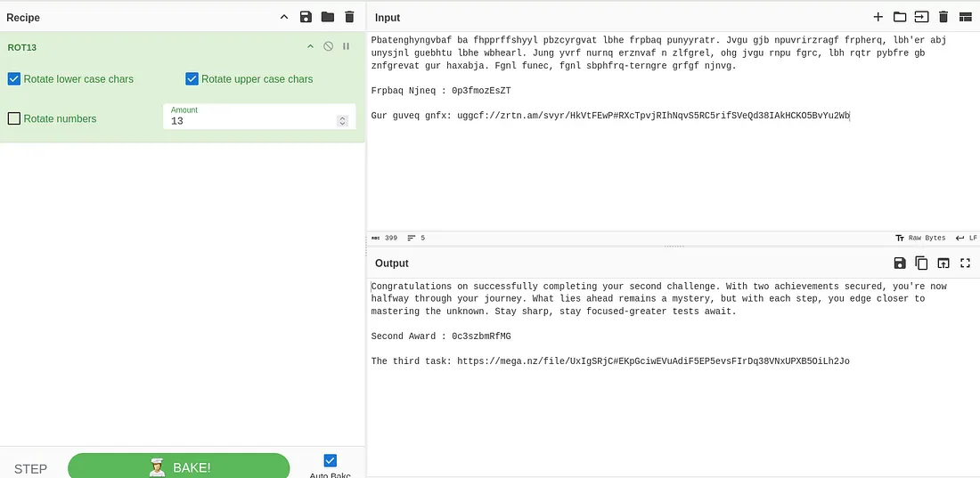Disable the ROT13 operation
The image size is (980, 478).
[x=328, y=46]
